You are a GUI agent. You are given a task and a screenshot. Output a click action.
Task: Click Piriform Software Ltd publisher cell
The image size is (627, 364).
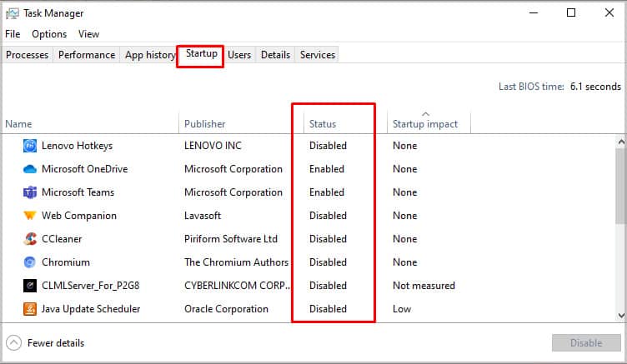point(231,239)
